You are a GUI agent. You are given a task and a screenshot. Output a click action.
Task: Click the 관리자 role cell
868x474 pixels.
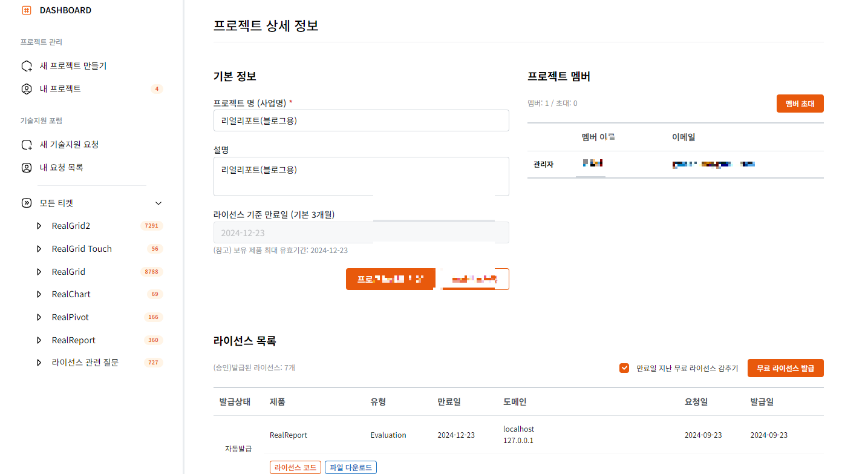point(543,164)
